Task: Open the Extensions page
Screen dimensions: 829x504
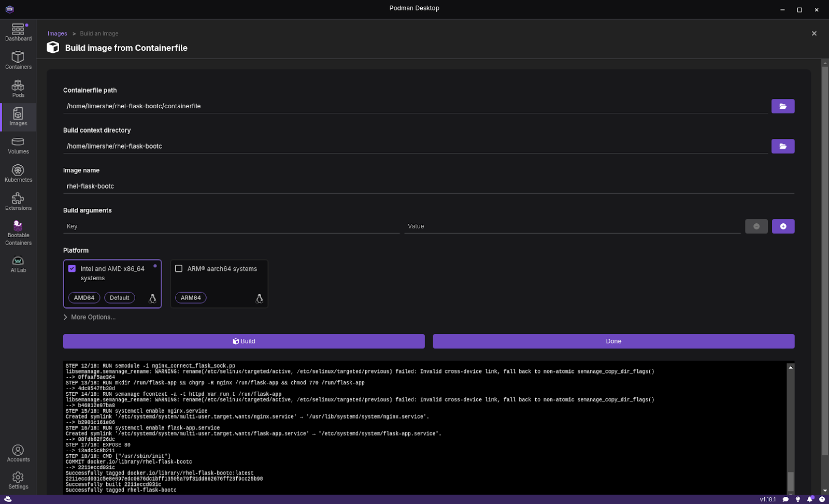Action: pyautogui.click(x=18, y=202)
